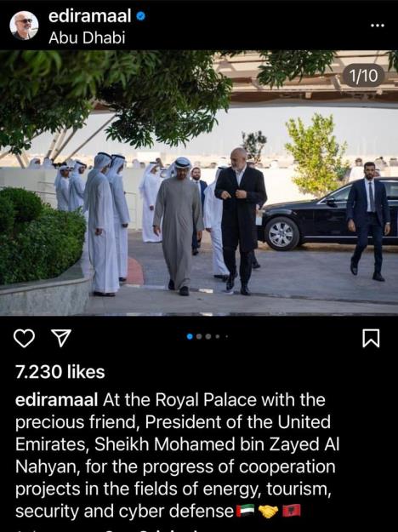View the 7.230 likes list
398x532 pixels.
pyautogui.click(x=60, y=372)
